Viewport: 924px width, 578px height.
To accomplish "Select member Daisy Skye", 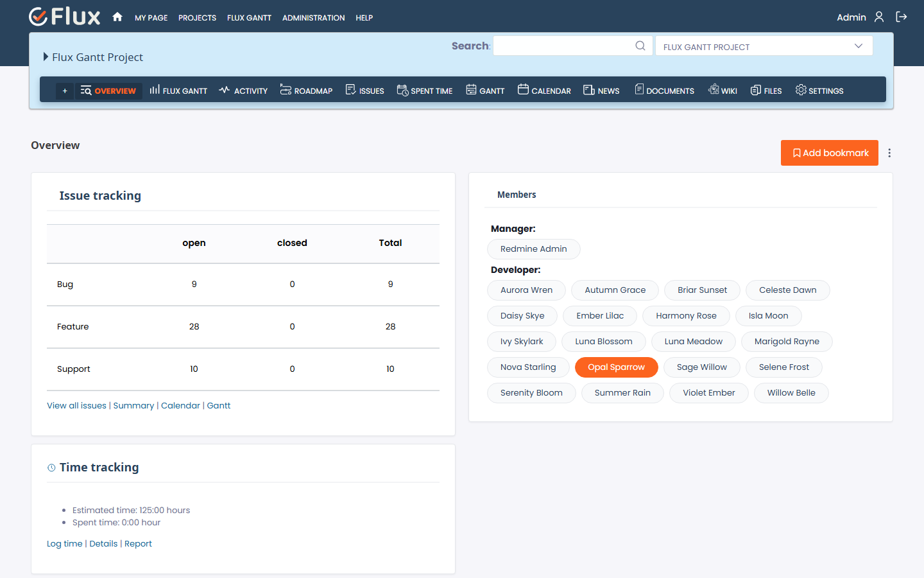I will [522, 316].
